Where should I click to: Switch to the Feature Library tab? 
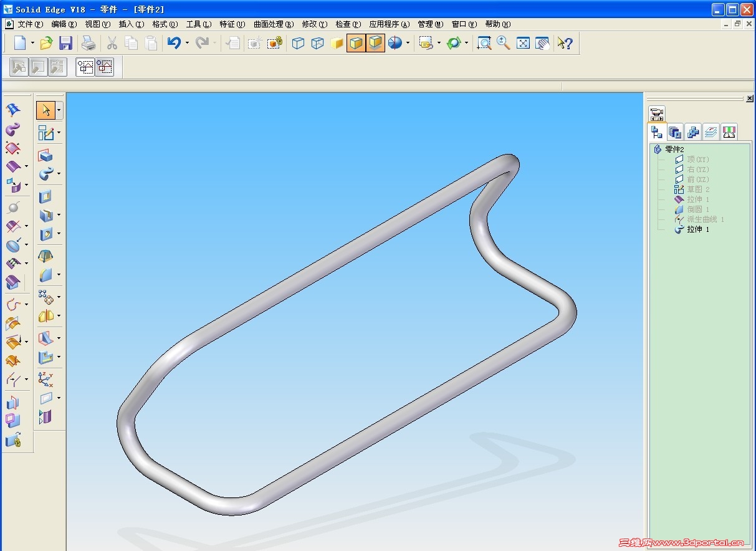coord(674,132)
